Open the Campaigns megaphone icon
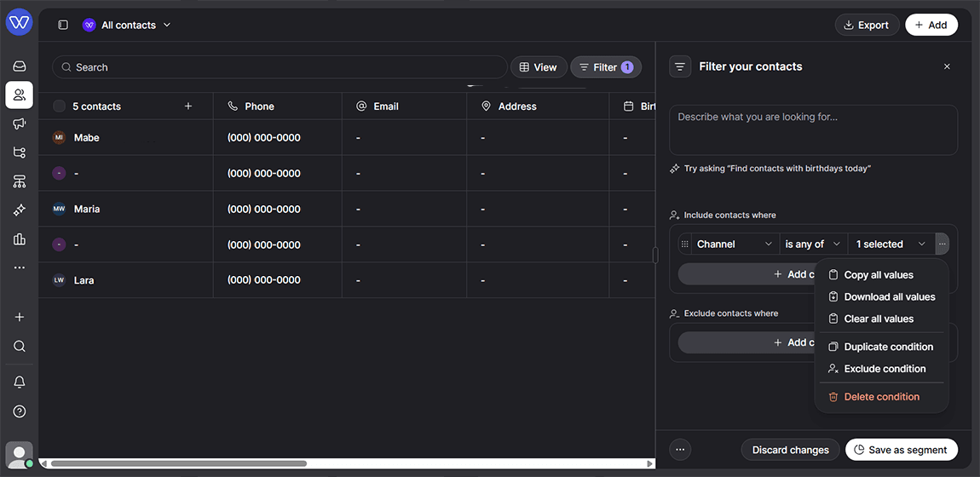 pyautogui.click(x=20, y=124)
